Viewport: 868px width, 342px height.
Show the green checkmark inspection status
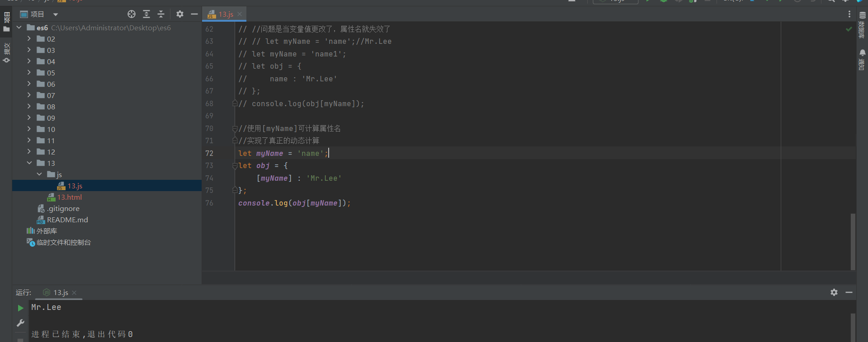click(849, 29)
